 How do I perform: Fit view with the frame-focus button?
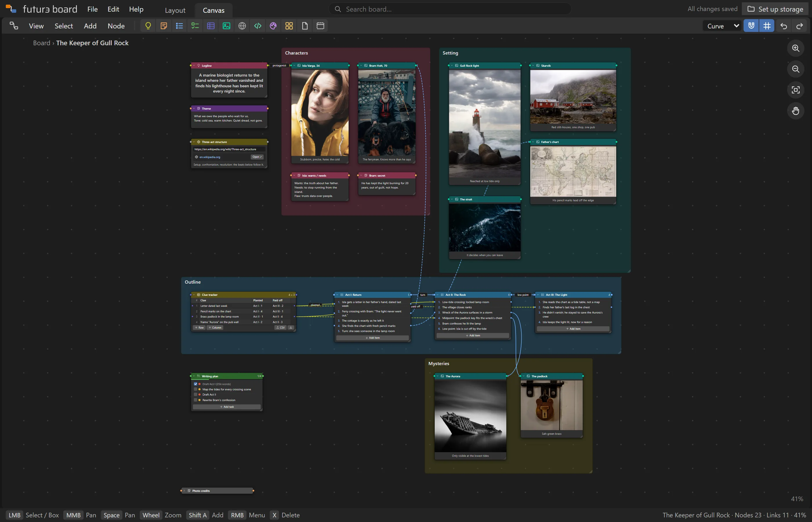click(795, 90)
